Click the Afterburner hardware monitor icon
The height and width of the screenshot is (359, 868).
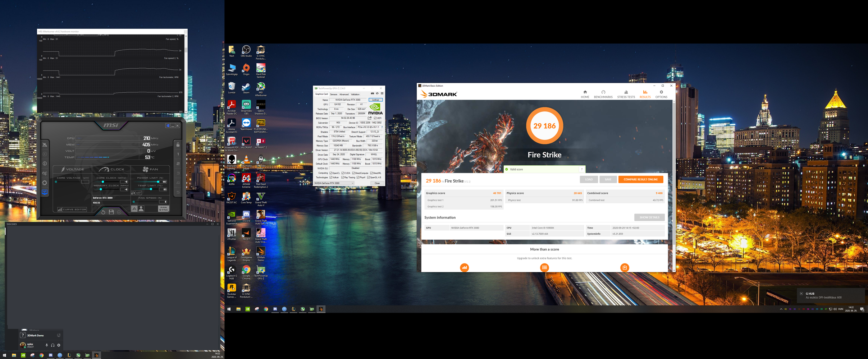[45, 192]
